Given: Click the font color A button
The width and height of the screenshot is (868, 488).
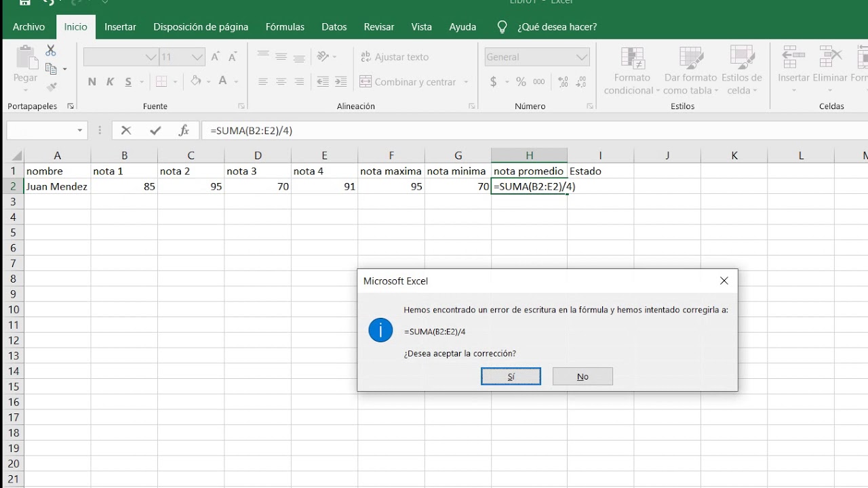Looking at the screenshot, I should click(223, 81).
